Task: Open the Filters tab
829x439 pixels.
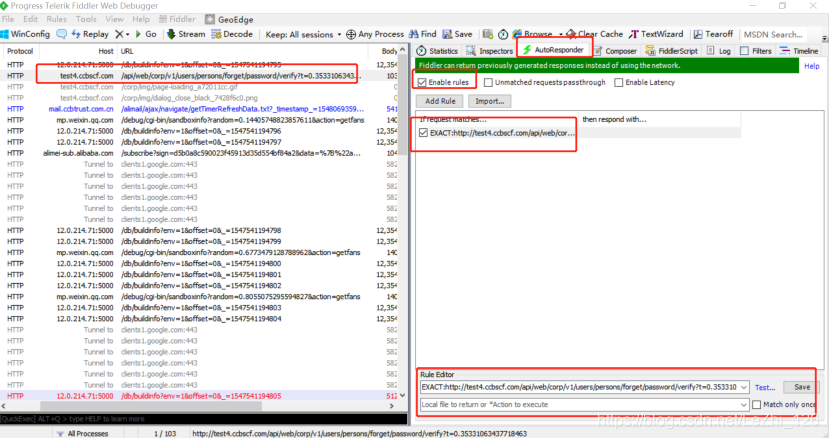Action: (x=756, y=51)
